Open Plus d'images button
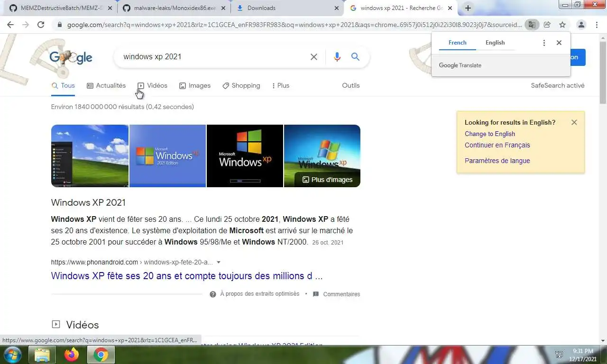The width and height of the screenshot is (607, 364). pyautogui.click(x=327, y=180)
